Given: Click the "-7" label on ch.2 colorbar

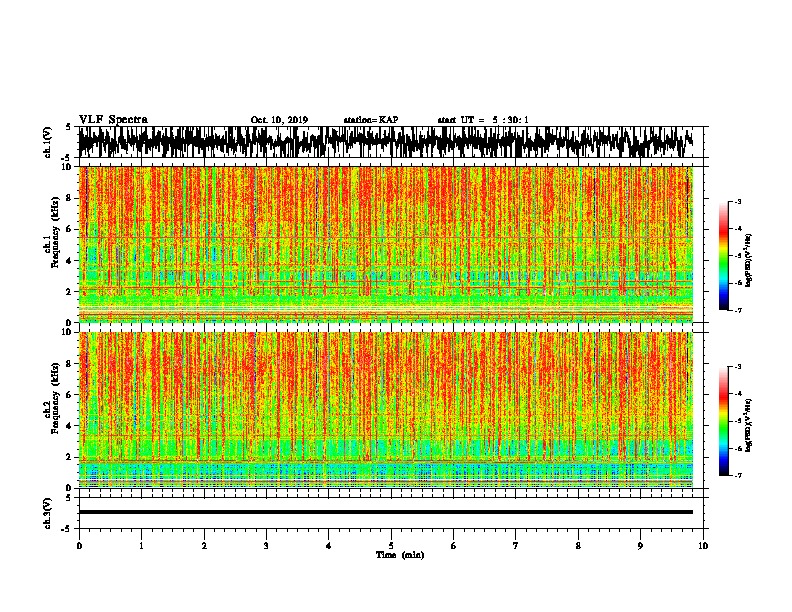Looking at the screenshot, I should tap(737, 475).
